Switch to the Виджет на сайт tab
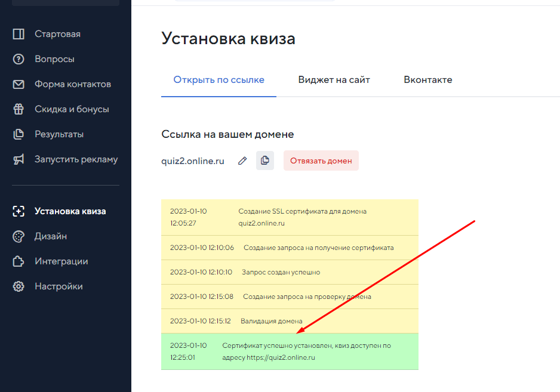The height and width of the screenshot is (392, 560). coord(334,79)
